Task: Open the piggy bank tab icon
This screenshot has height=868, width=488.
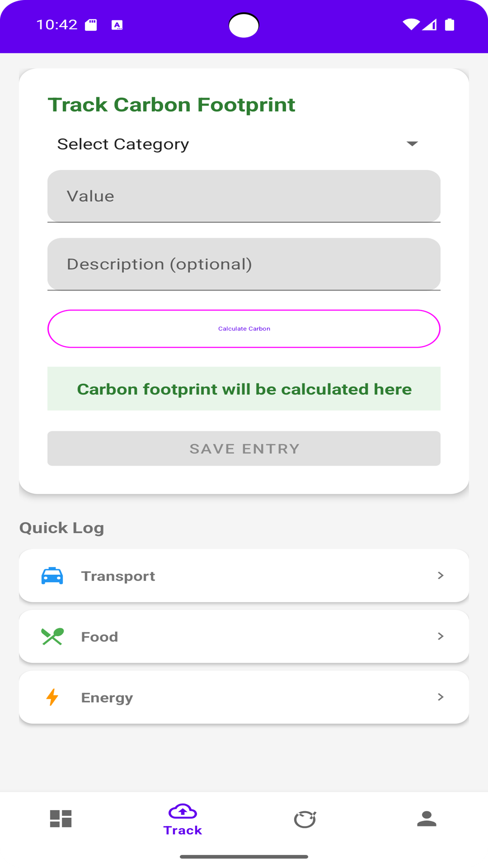Action: click(305, 819)
